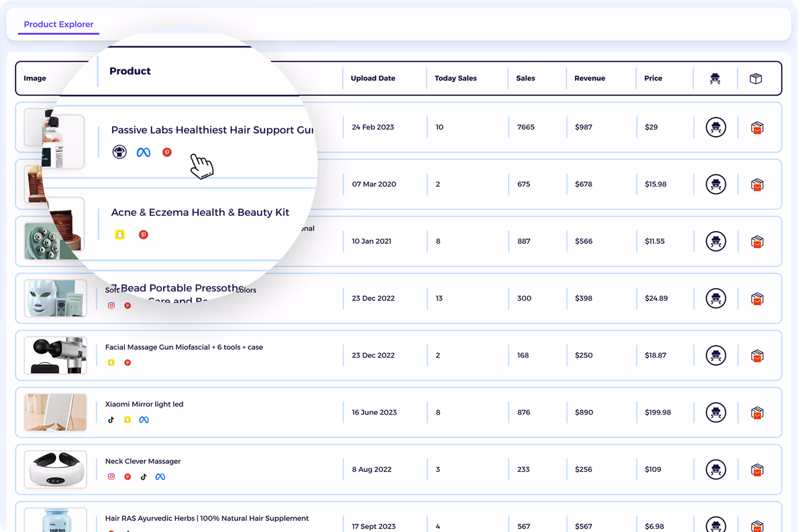Open the Product Explorer tab
This screenshot has height=532, width=808.
[59, 24]
